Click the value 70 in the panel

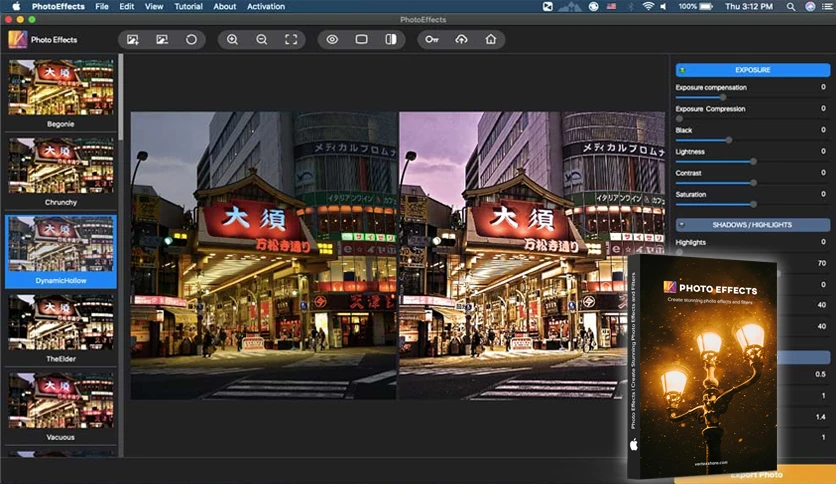point(822,263)
